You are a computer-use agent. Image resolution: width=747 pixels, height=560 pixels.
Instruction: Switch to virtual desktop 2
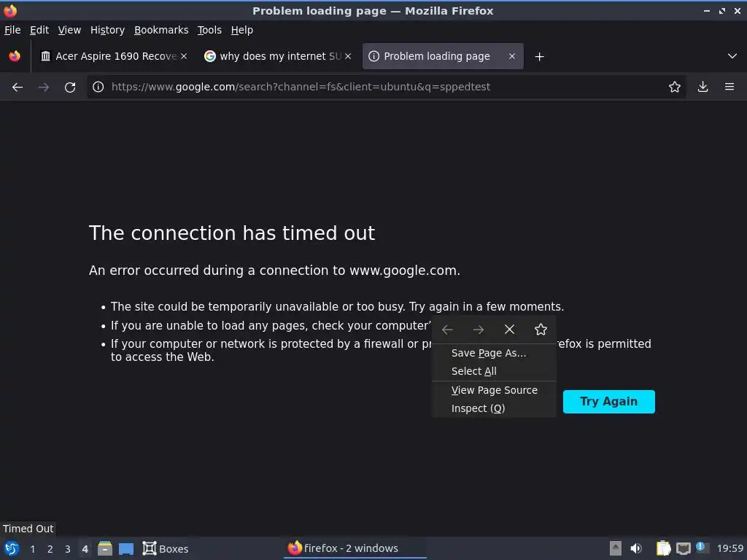click(50, 549)
